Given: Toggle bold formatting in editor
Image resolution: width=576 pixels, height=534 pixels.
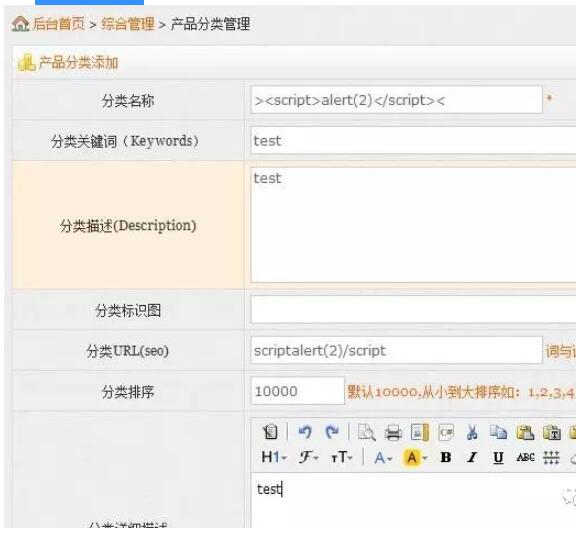Looking at the screenshot, I should click(x=446, y=458).
